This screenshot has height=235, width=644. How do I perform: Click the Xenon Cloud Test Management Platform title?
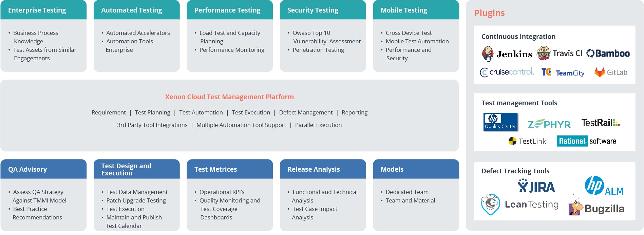[x=229, y=97]
